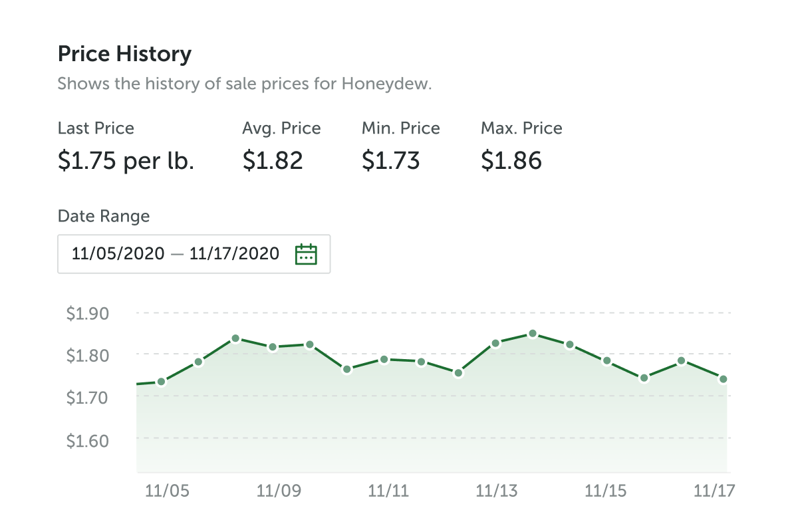Click the Date Range label
This screenshot has height=532, width=798.
tap(104, 216)
